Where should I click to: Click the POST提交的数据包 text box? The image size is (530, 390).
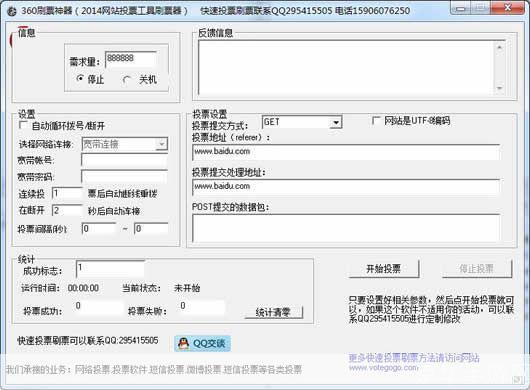click(x=346, y=228)
